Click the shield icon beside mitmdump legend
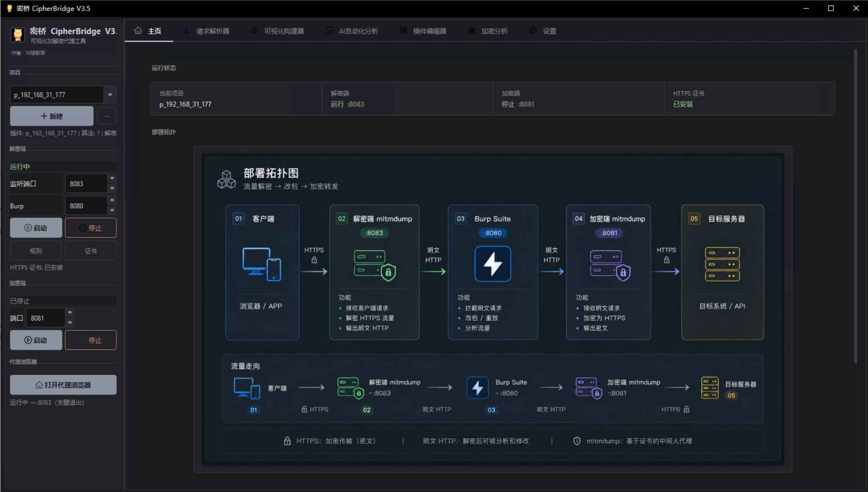Viewport: 868px width, 492px height. point(577,441)
